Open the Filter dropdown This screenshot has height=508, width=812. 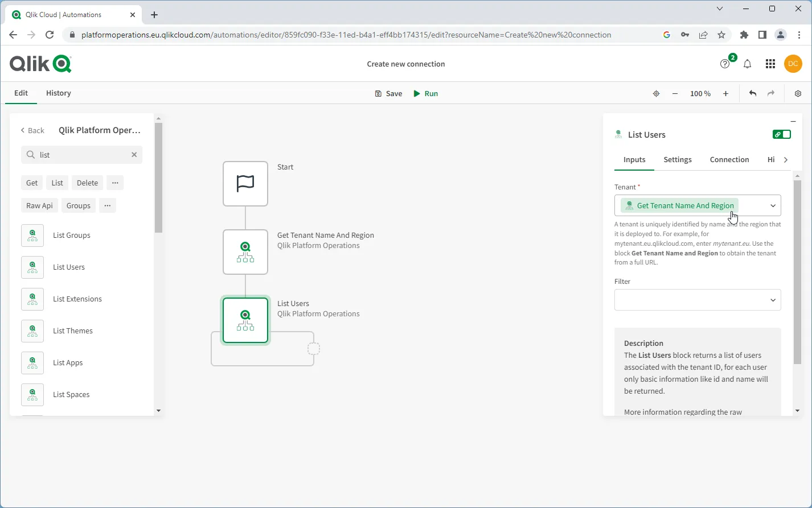pos(773,300)
